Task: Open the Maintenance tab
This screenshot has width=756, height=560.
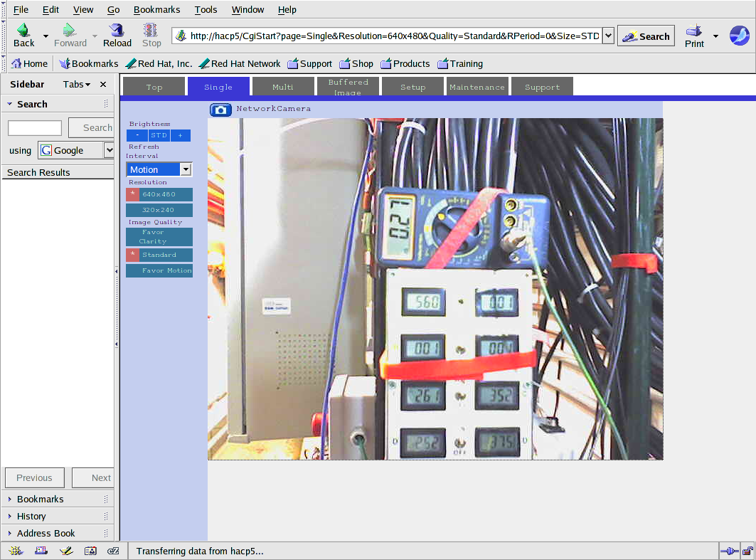Action: point(477,87)
